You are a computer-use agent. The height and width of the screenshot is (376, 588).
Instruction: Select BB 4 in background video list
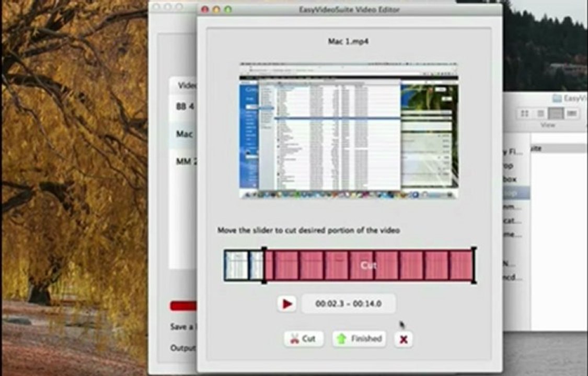point(184,107)
